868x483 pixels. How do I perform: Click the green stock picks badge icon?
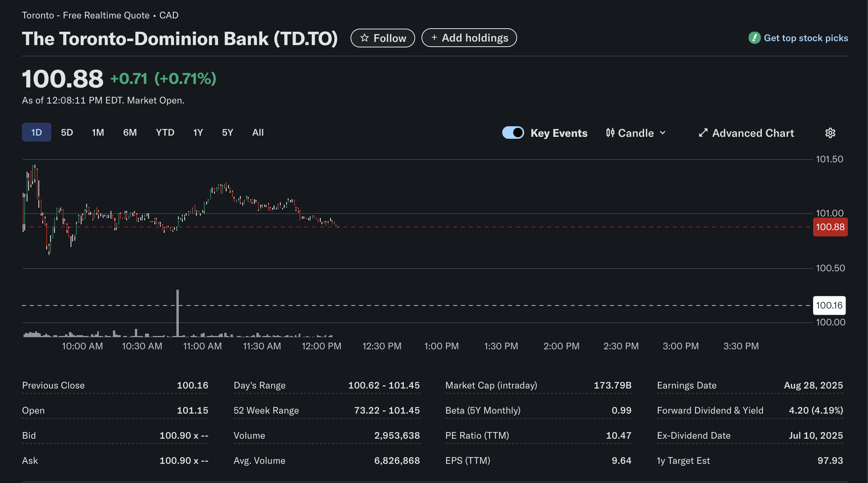tap(754, 38)
